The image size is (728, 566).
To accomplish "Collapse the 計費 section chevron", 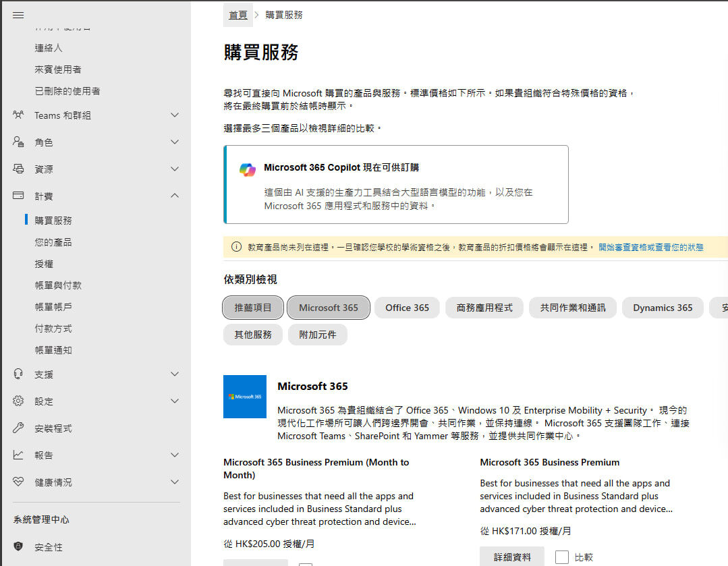I will (x=175, y=196).
